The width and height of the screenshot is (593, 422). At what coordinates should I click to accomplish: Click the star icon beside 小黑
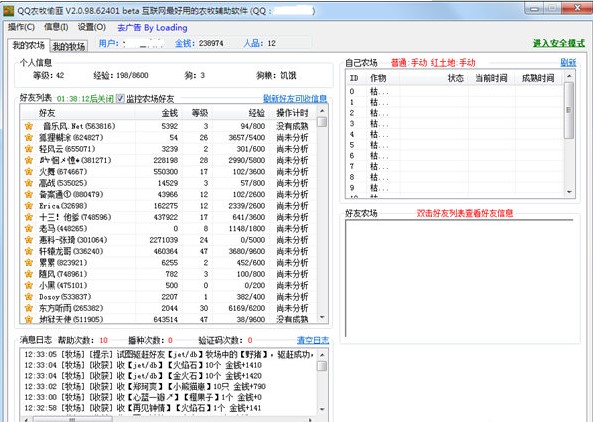tap(29, 285)
